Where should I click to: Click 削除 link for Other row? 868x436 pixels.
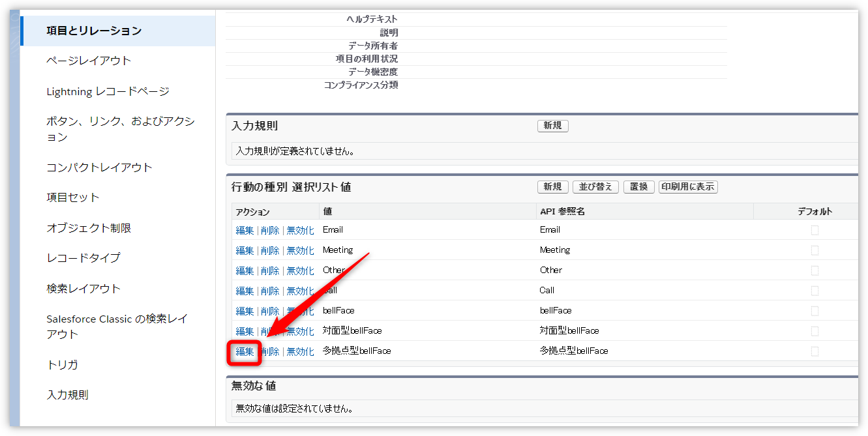point(270,270)
